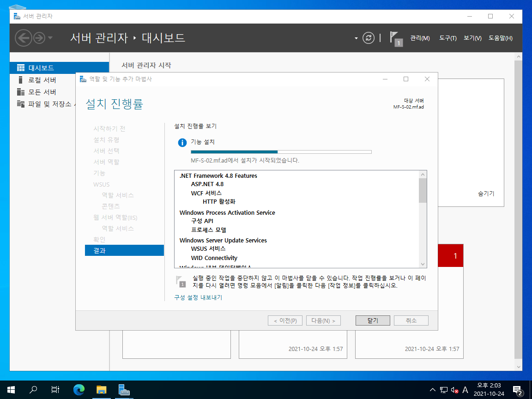Click the Server Manager main scrollbar down arrow

pos(518,367)
